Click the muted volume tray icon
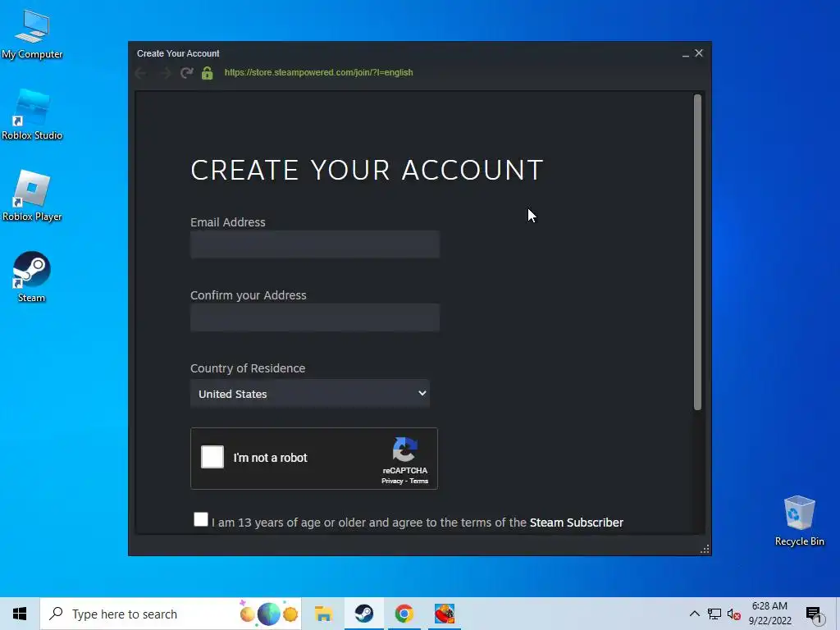Image resolution: width=840 pixels, height=630 pixels. tap(734, 614)
